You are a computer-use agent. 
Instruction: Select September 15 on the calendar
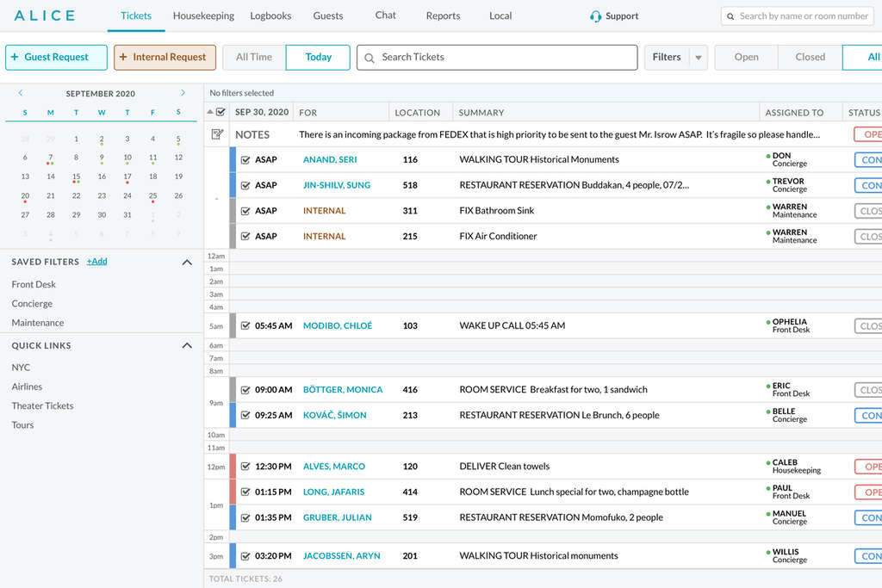76,176
